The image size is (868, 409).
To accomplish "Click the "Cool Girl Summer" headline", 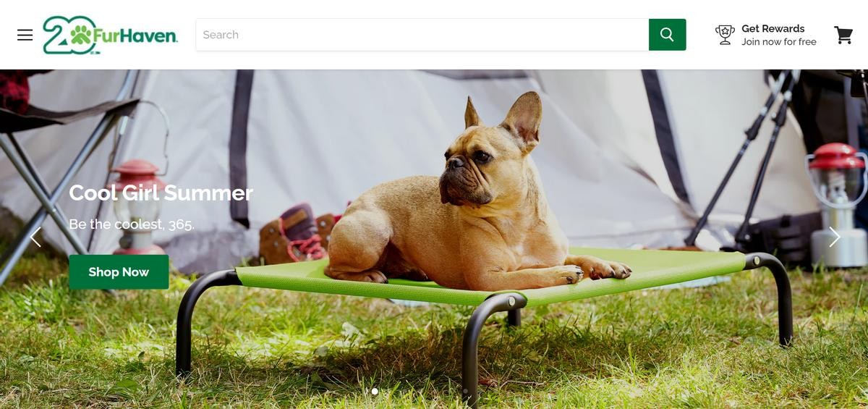I will 161,193.
